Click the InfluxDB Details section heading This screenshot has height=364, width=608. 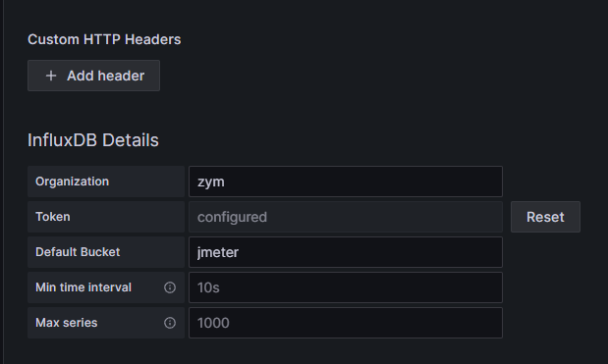pos(93,140)
